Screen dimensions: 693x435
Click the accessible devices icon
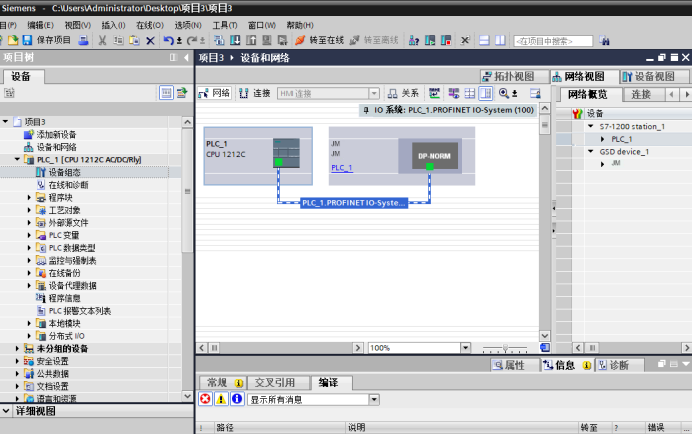414,41
